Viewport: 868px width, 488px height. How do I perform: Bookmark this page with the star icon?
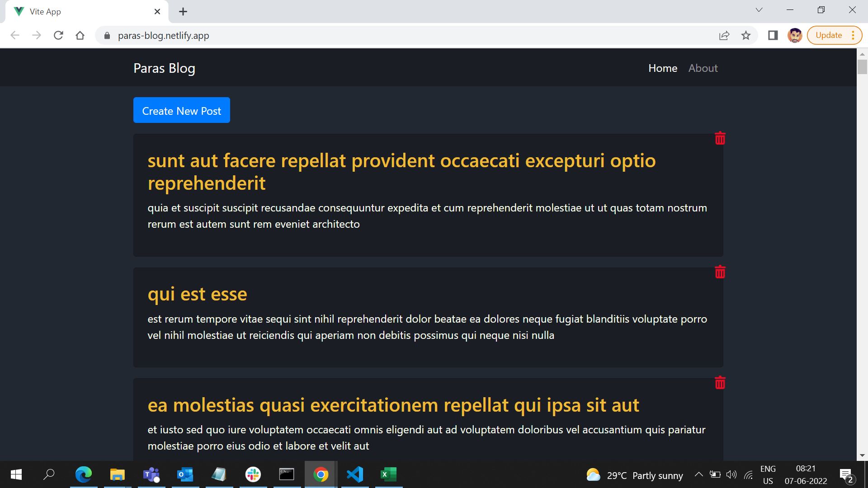pyautogui.click(x=746, y=35)
